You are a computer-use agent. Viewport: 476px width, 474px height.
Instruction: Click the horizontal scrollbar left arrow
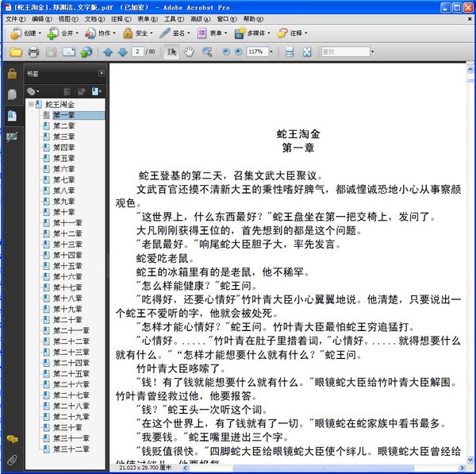(185, 468)
